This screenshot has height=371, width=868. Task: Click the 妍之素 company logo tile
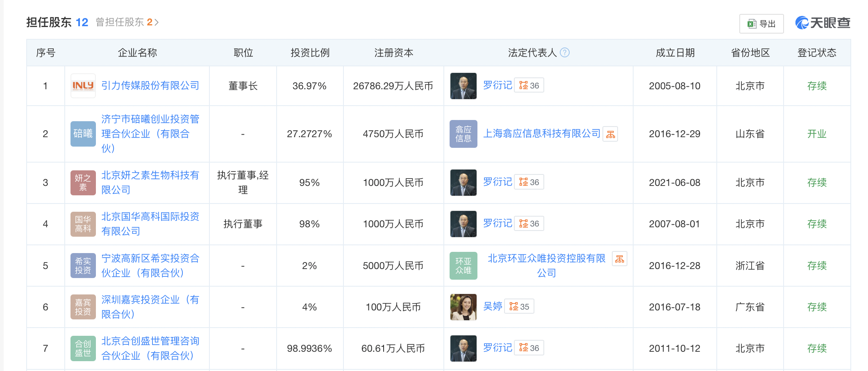pos(83,183)
